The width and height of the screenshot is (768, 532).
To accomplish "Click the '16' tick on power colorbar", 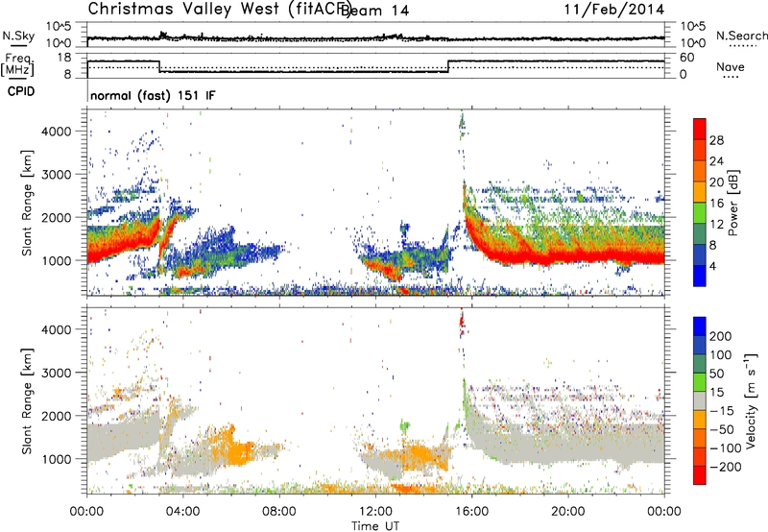I will click(716, 204).
